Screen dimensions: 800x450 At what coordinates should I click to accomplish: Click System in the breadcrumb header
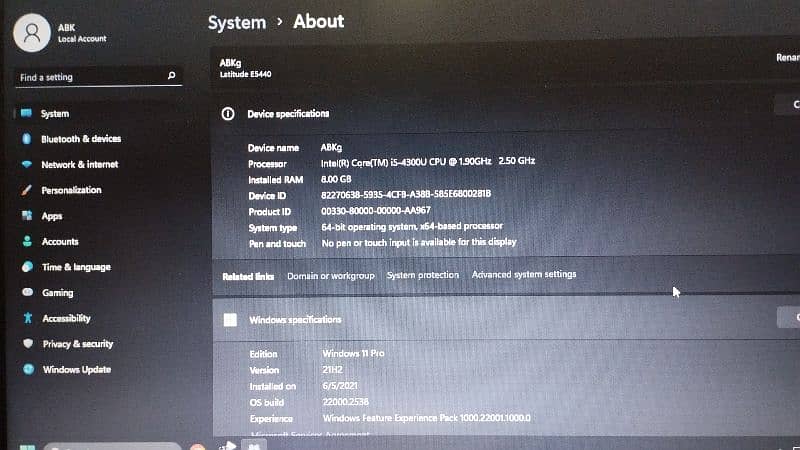point(237,22)
